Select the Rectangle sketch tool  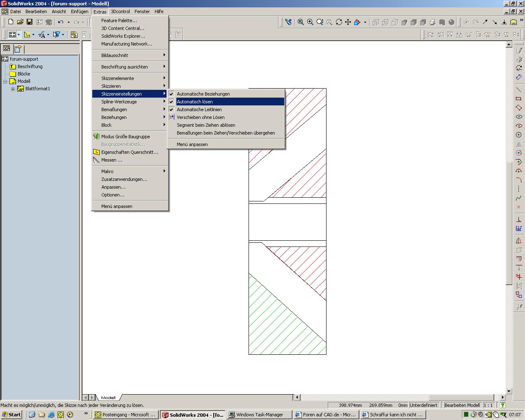click(519, 98)
